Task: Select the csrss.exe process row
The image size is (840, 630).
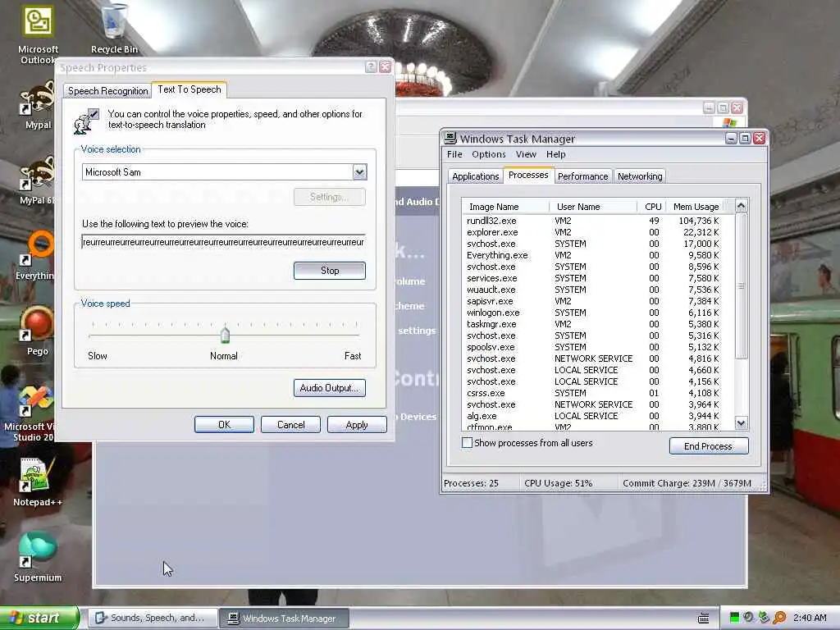Action: tap(593, 393)
